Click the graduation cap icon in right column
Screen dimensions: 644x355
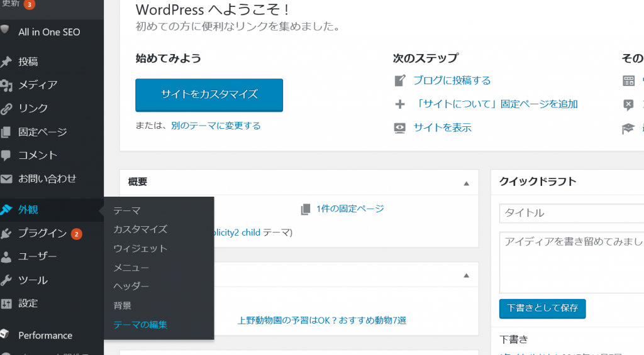(628, 128)
